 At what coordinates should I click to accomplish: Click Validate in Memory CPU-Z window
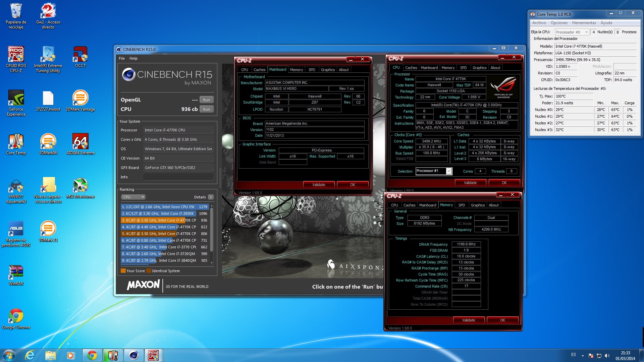click(469, 320)
